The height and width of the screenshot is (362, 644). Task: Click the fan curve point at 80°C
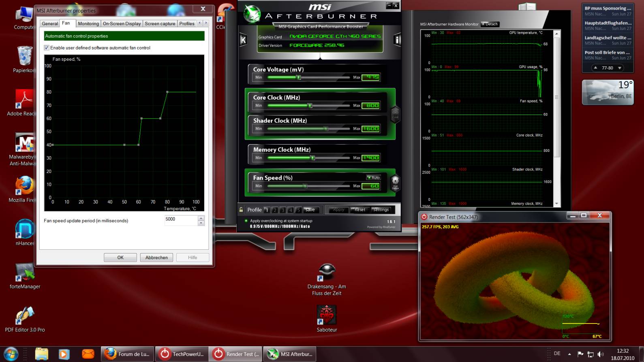point(167,92)
